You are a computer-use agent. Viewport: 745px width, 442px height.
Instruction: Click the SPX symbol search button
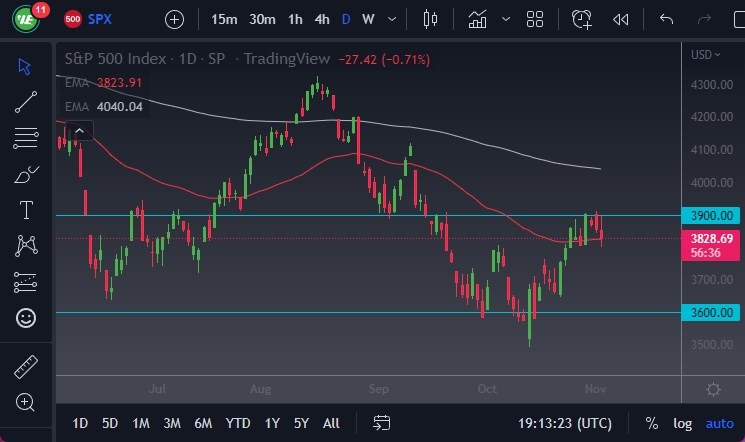tap(88, 19)
